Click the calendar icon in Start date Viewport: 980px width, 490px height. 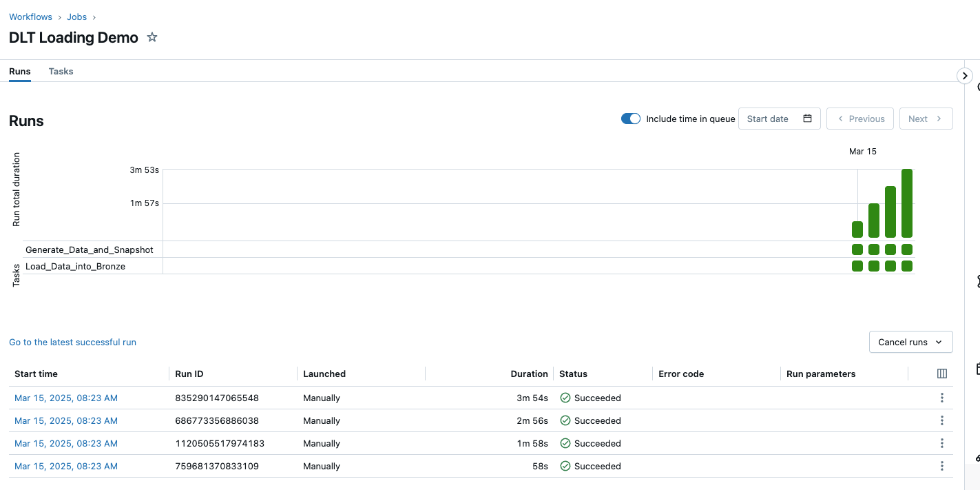(x=807, y=119)
